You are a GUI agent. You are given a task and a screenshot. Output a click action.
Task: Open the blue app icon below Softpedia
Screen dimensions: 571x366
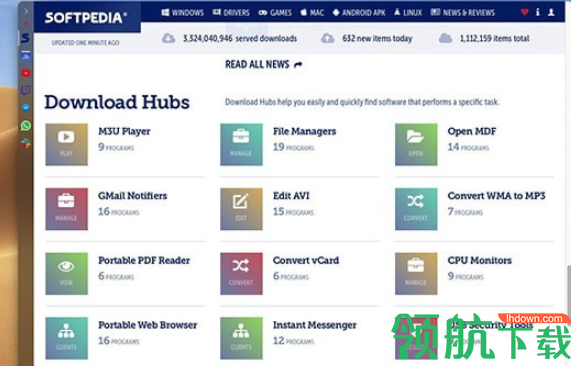tap(26, 56)
